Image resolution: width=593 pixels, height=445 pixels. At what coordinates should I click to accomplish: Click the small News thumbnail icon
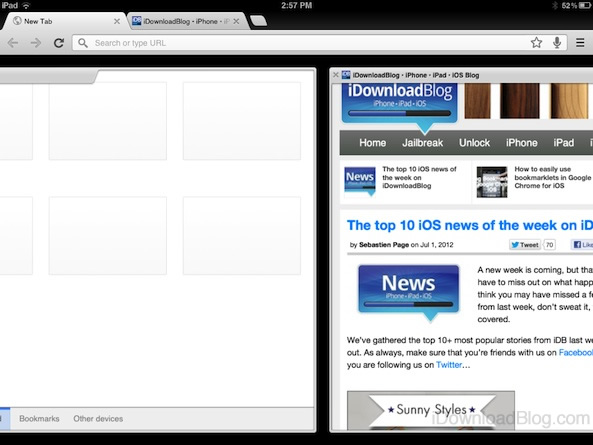(360, 181)
